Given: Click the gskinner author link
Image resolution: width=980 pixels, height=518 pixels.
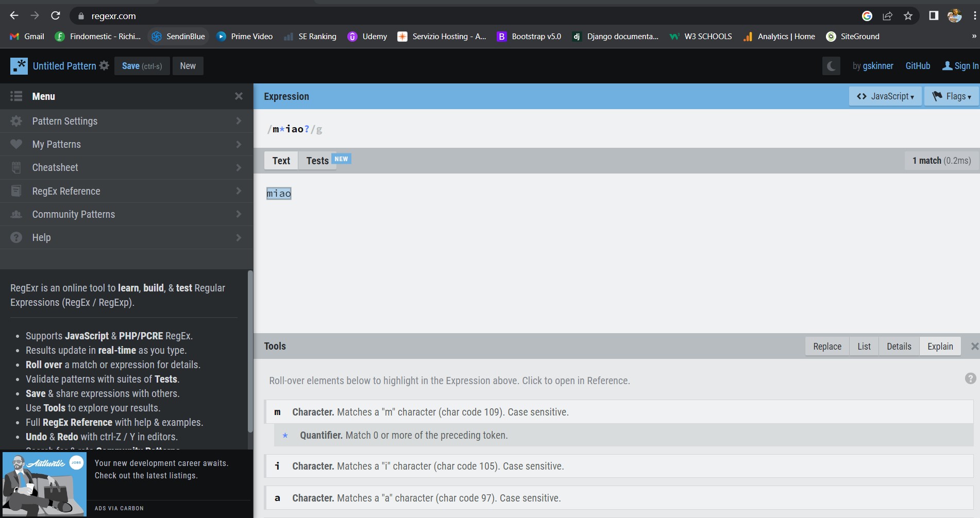Looking at the screenshot, I should [x=878, y=65].
